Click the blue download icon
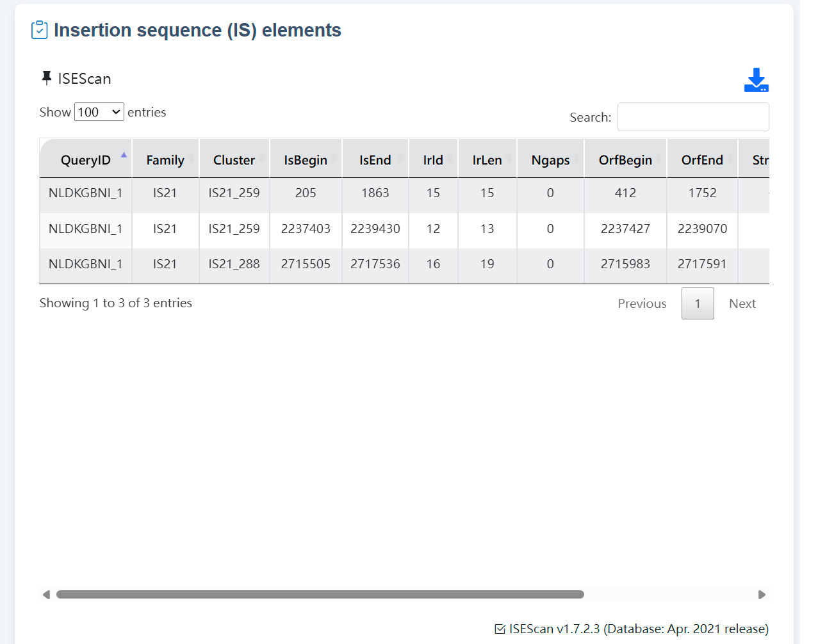 (x=756, y=80)
